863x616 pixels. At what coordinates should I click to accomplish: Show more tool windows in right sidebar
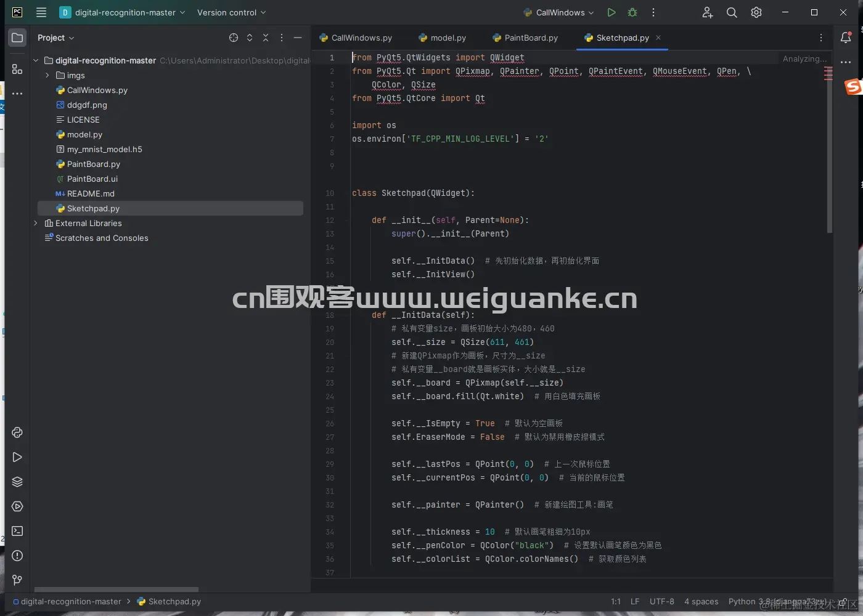pos(846,62)
